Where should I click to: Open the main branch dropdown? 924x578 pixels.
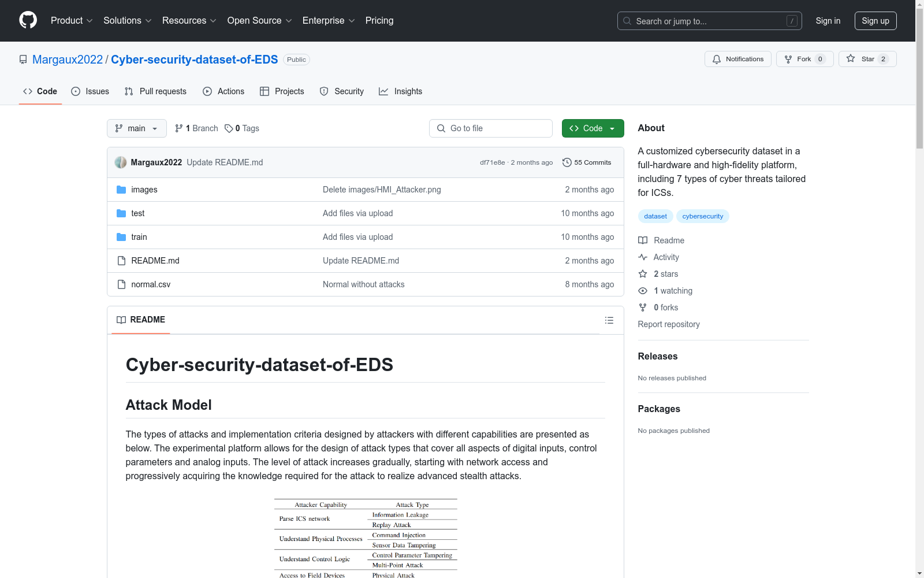pyautogui.click(x=136, y=128)
